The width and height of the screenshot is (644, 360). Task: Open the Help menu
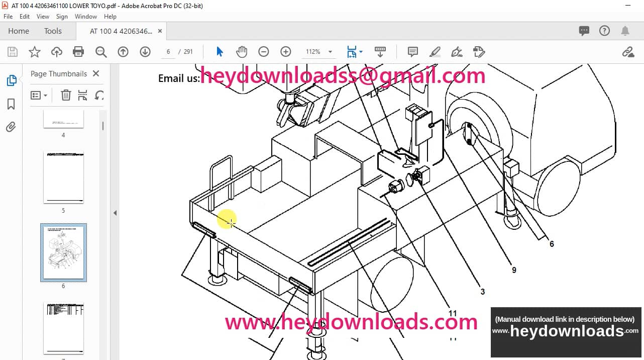click(110, 17)
